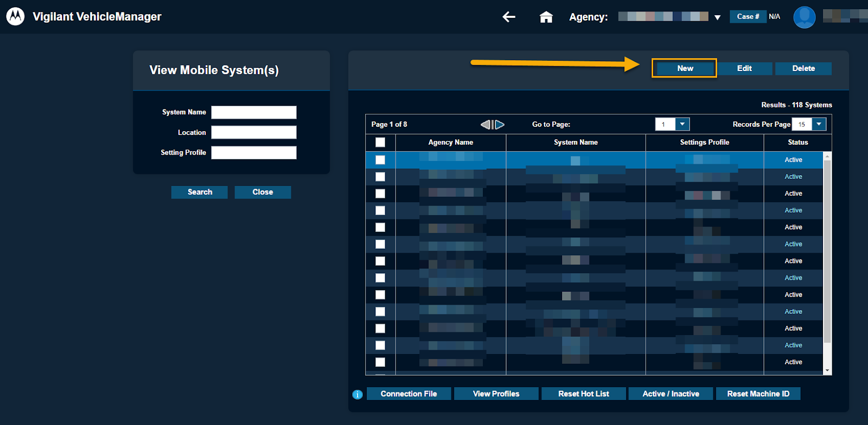Click the Close button in search panel
868x425 pixels.
[x=263, y=192]
